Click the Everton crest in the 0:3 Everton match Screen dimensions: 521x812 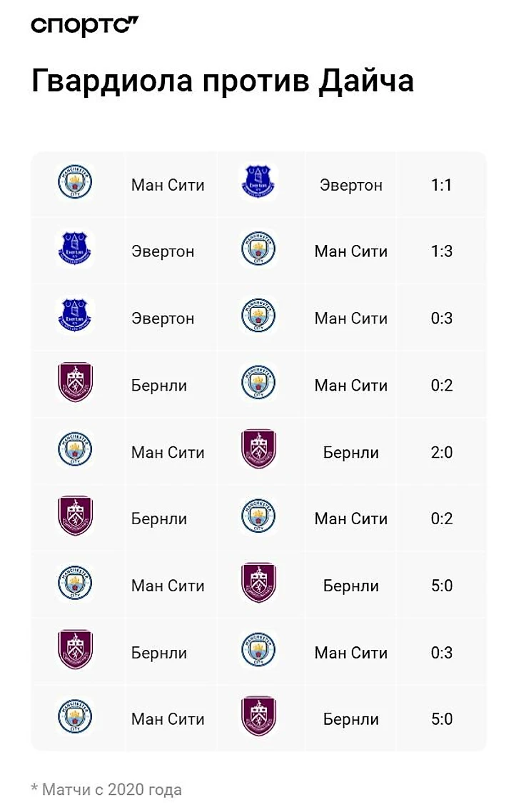pyautogui.click(x=75, y=316)
